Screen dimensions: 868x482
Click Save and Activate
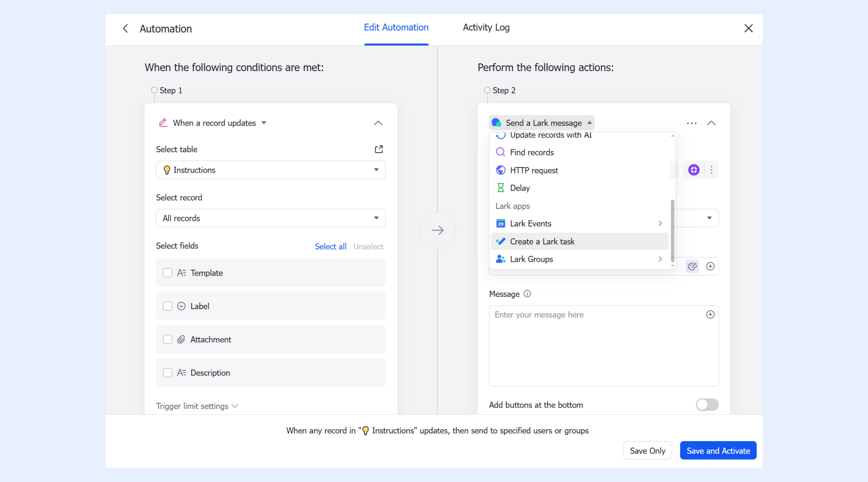coord(718,451)
